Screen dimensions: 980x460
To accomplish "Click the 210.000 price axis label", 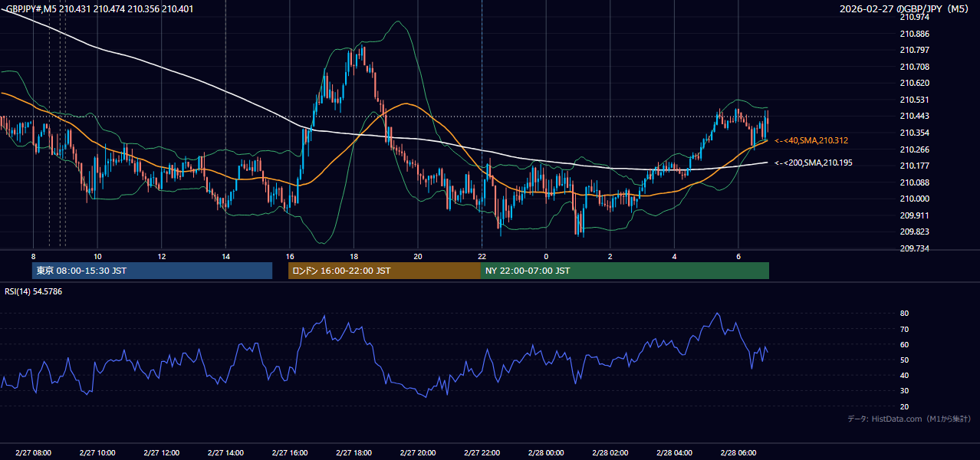I will click(914, 199).
